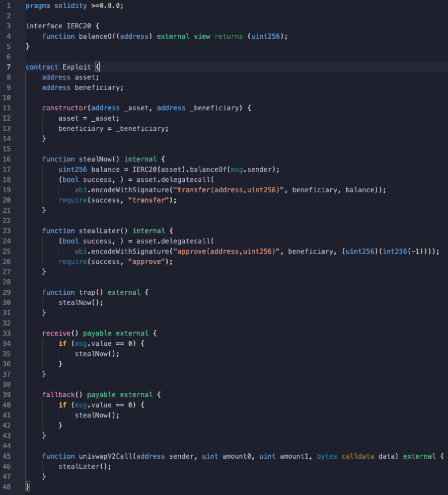This screenshot has width=448, height=495.
Task: Click the '_beneficiary' constructor parameter on line 11
Action: (214, 108)
